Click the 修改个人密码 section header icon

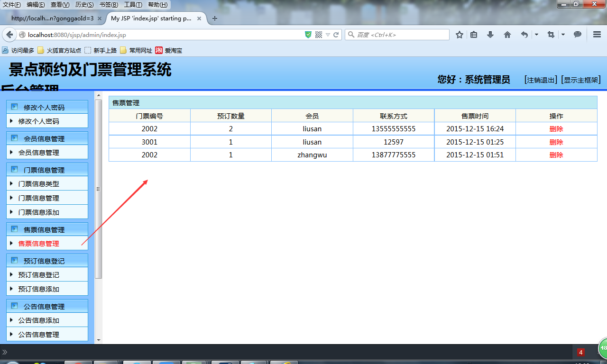click(x=14, y=107)
